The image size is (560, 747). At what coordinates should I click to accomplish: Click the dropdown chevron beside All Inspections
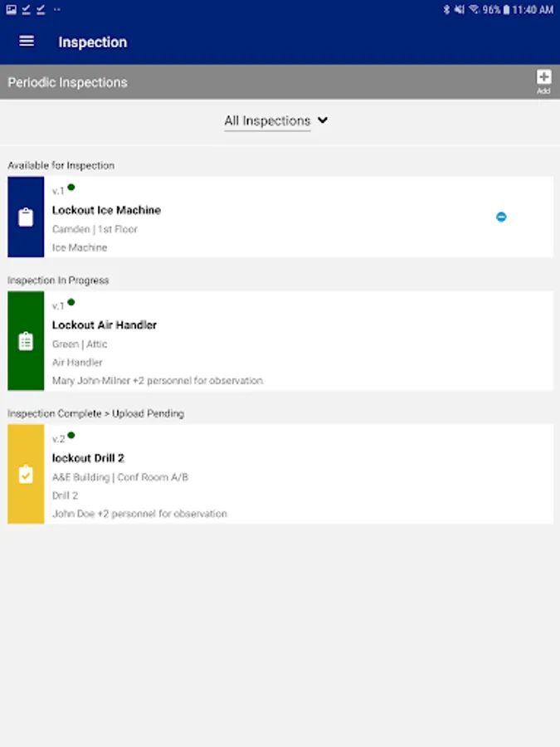(x=323, y=120)
